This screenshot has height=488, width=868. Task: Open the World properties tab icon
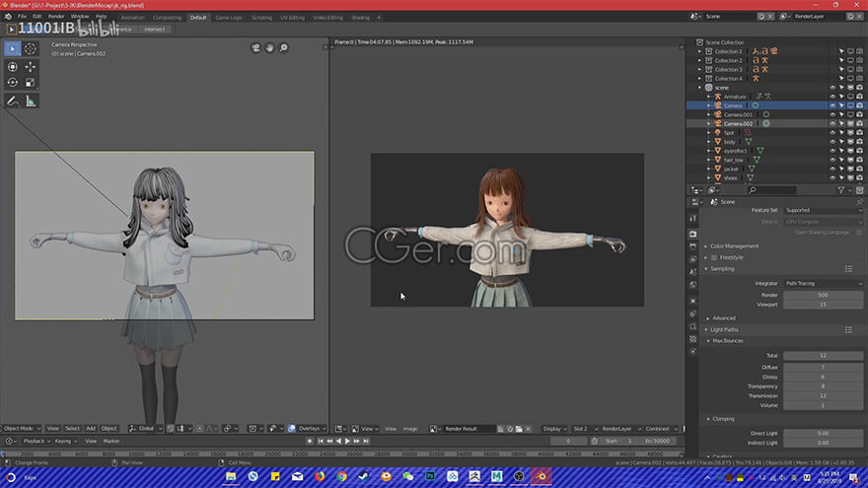[693, 285]
